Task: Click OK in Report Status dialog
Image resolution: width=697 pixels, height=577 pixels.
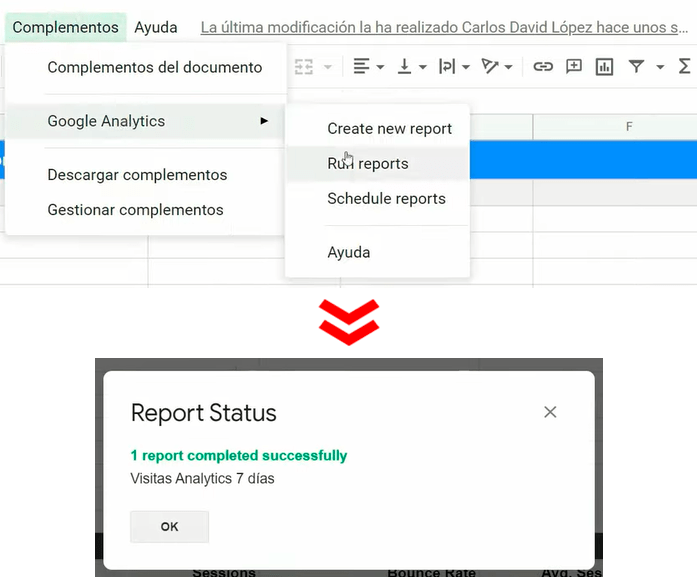Action: 169,527
